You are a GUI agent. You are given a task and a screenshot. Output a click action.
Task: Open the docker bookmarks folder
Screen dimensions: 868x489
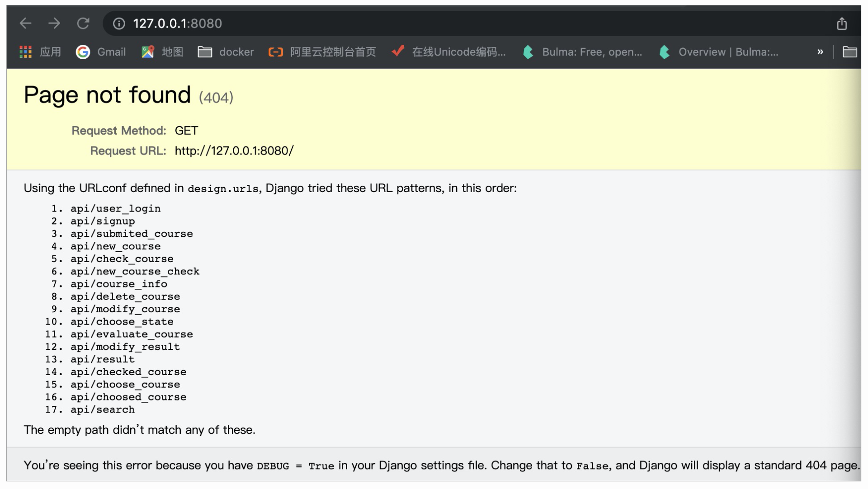[226, 52]
